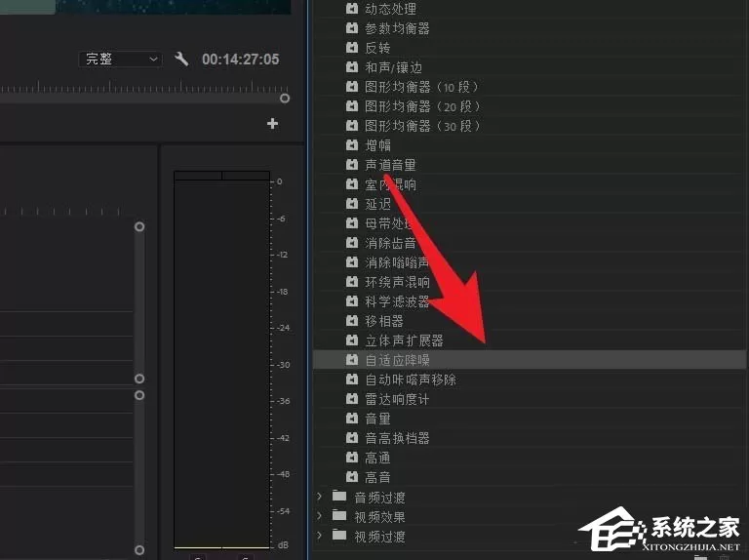749x560 pixels.
Task: Select the 音高换档器 effect
Action: (398, 438)
